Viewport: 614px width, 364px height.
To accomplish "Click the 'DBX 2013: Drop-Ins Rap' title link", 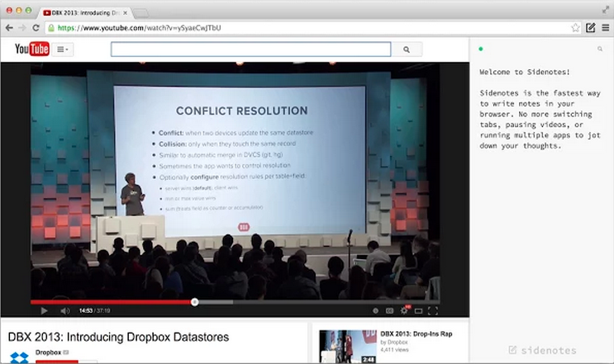I will (x=416, y=334).
